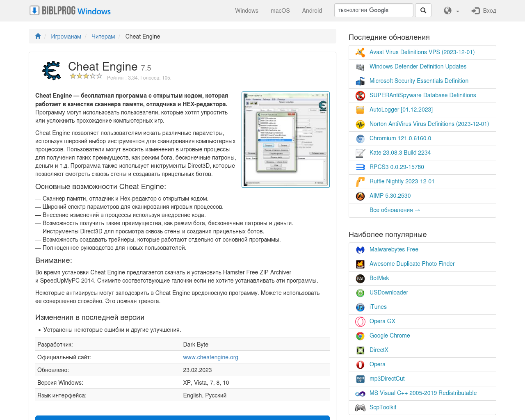
Task: Click the search magnifier button
Action: click(x=423, y=10)
